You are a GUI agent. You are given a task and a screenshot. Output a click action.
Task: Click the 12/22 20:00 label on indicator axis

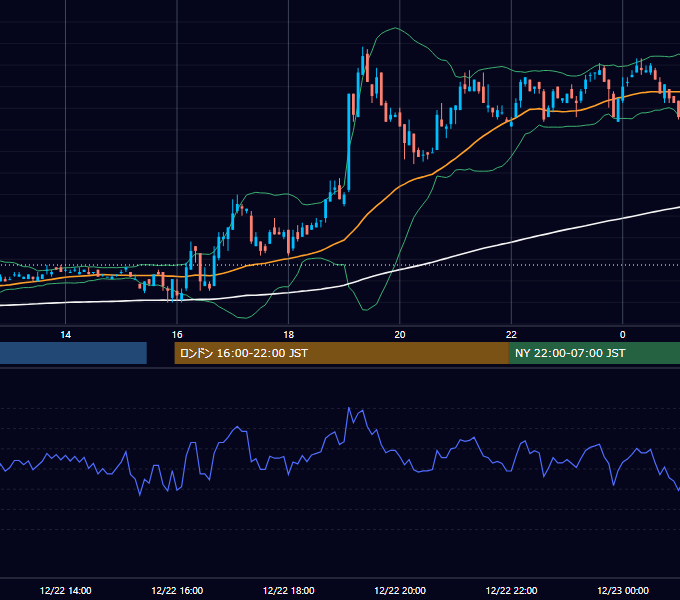pos(400,590)
